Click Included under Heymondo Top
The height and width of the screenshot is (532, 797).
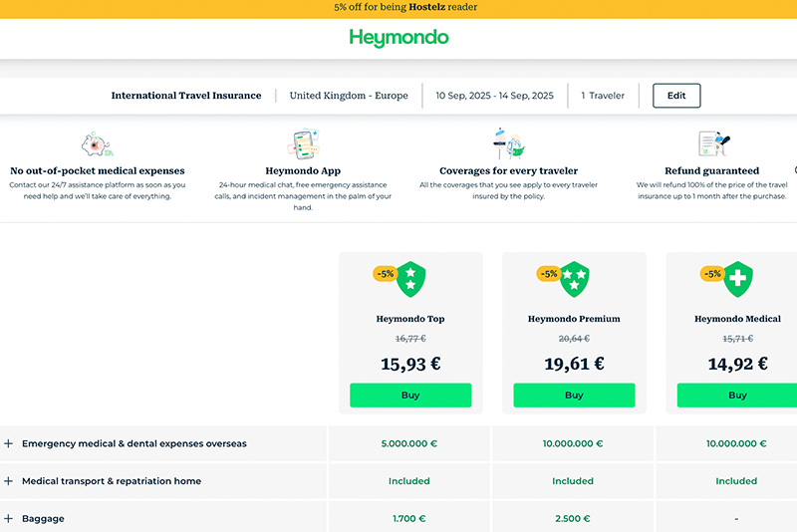tap(409, 481)
